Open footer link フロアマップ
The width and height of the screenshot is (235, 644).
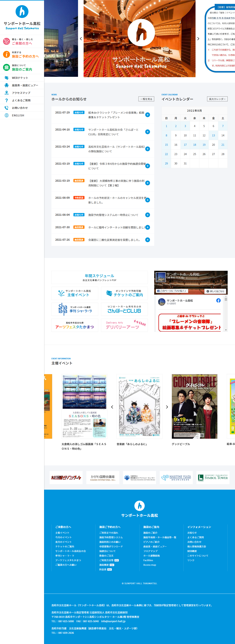(150, 551)
